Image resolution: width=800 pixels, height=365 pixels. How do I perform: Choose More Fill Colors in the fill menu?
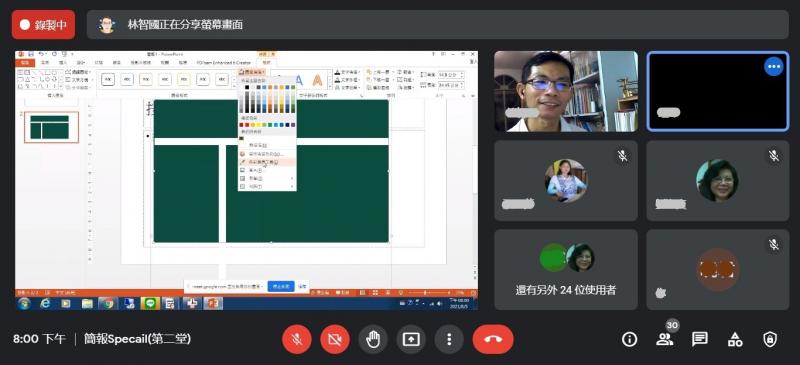coord(266,154)
